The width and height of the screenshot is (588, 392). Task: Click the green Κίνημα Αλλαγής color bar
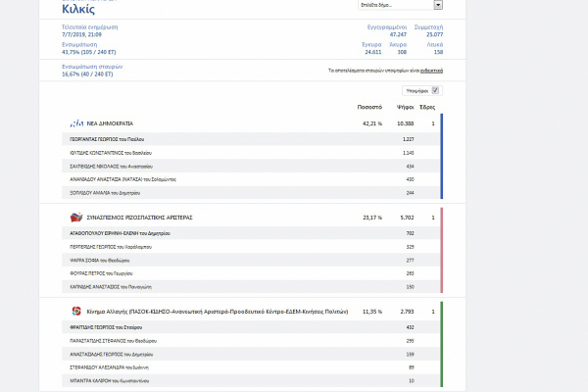(x=442, y=343)
